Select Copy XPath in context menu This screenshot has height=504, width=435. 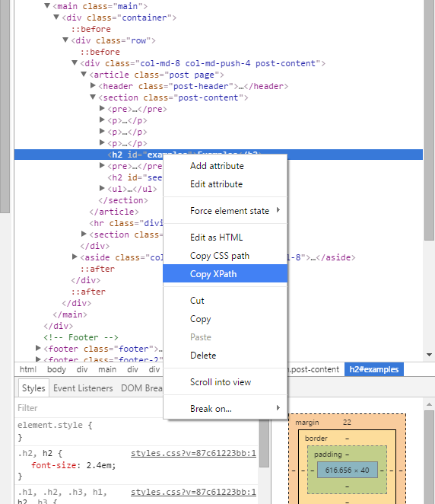pyautogui.click(x=225, y=274)
